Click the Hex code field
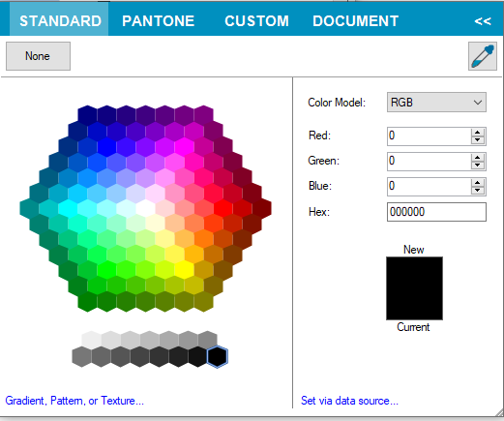 pyautogui.click(x=436, y=212)
